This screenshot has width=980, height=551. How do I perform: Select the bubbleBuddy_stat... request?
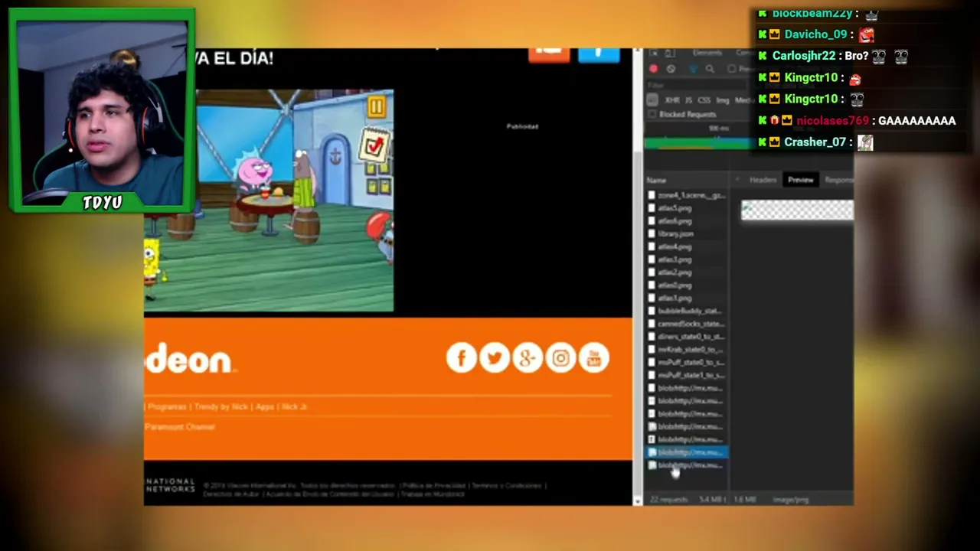tap(686, 311)
